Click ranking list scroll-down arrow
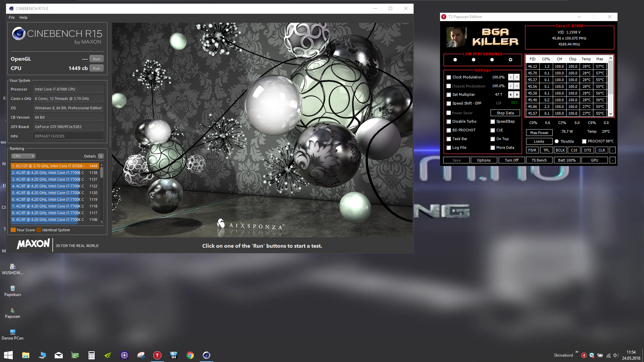This screenshot has height=362, width=644. (x=102, y=222)
